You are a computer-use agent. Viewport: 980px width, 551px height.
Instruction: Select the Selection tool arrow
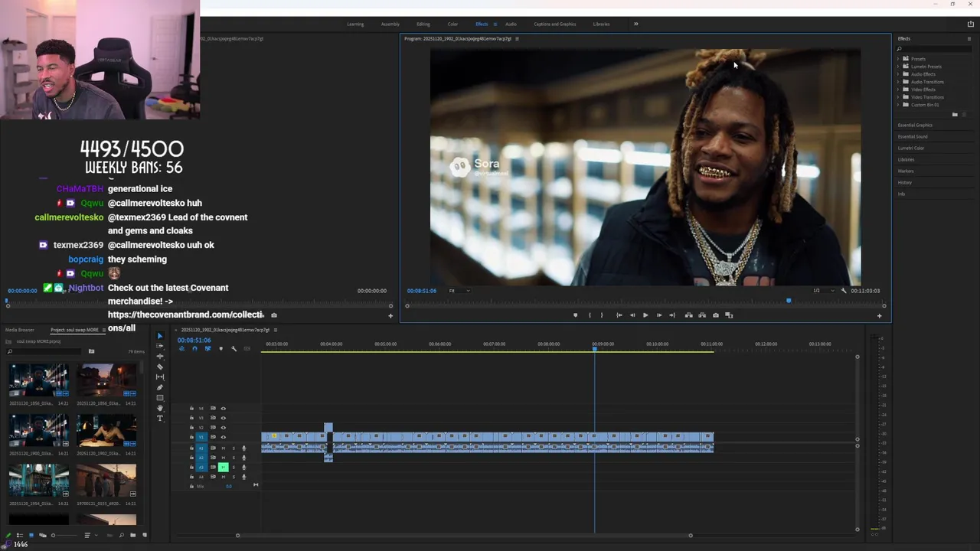click(160, 336)
